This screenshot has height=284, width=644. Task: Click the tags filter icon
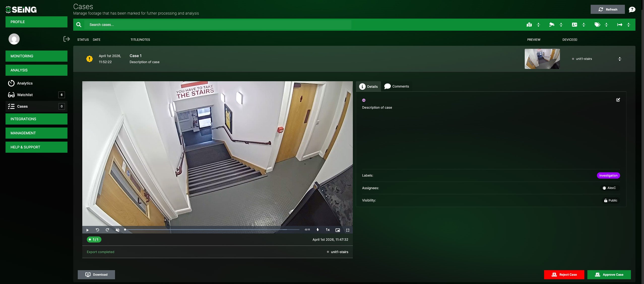[597, 25]
